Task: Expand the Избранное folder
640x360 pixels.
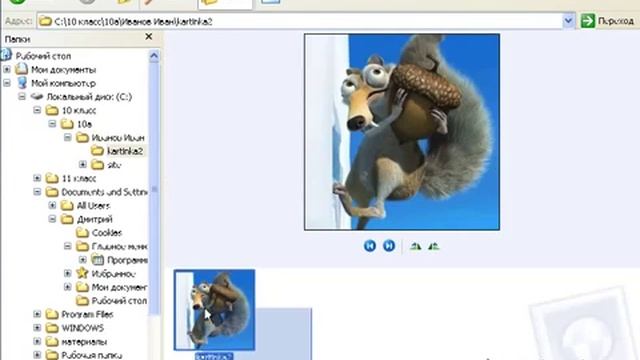Action: 68,273
